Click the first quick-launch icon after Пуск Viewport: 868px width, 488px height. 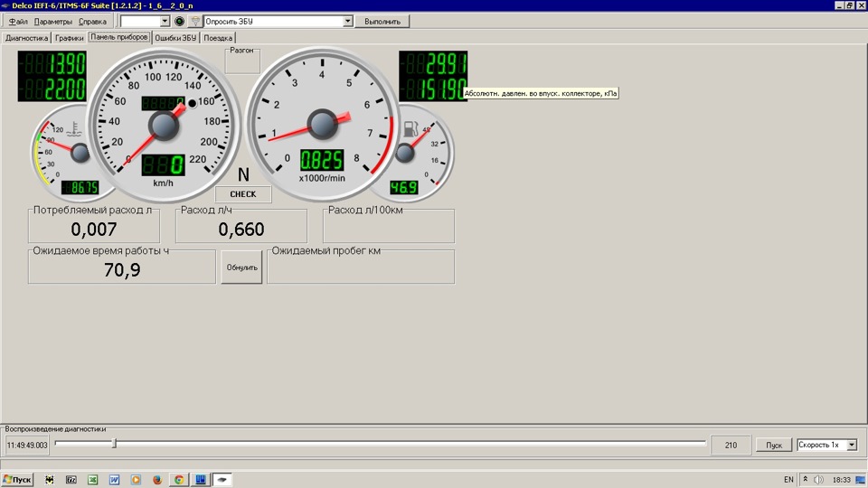click(49, 480)
